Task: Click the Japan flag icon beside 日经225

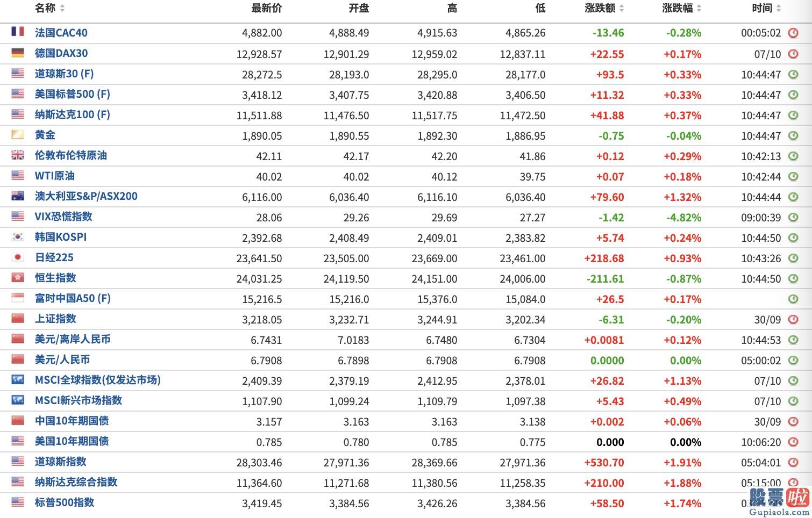Action: [18, 256]
